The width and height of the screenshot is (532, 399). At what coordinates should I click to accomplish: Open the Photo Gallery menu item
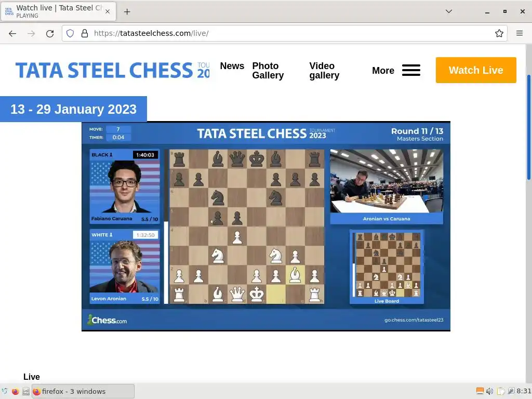(x=268, y=71)
